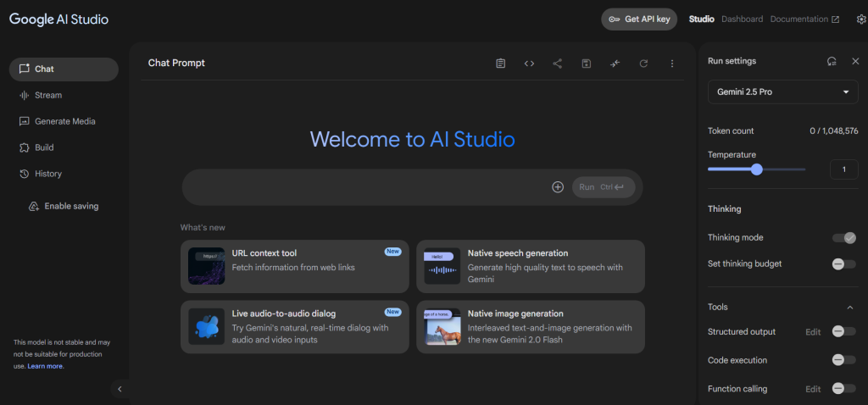This screenshot has width=868, height=405.
Task: Collapse the Tools section chevron
Action: [850, 307]
